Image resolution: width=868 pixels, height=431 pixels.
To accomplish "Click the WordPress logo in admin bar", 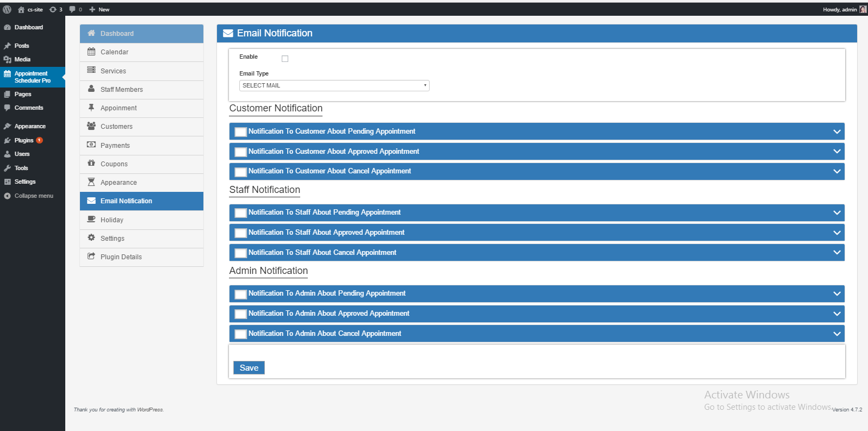I will (7, 9).
